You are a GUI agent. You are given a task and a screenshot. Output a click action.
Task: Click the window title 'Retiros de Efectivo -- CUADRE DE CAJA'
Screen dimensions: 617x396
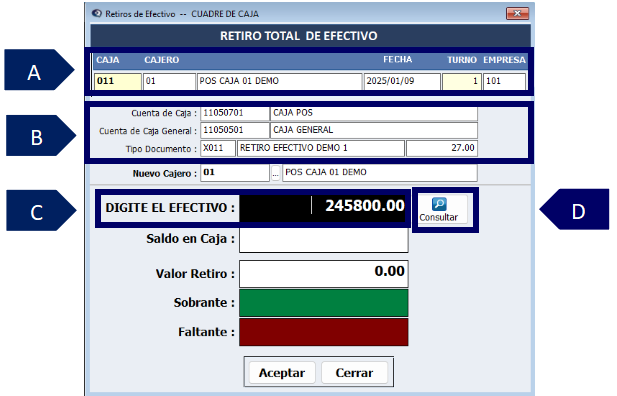click(x=182, y=14)
